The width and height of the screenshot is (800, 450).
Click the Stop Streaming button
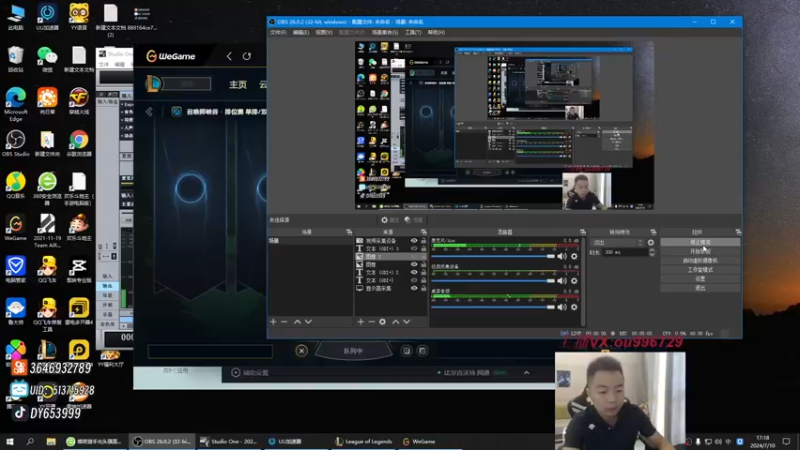[700, 242]
